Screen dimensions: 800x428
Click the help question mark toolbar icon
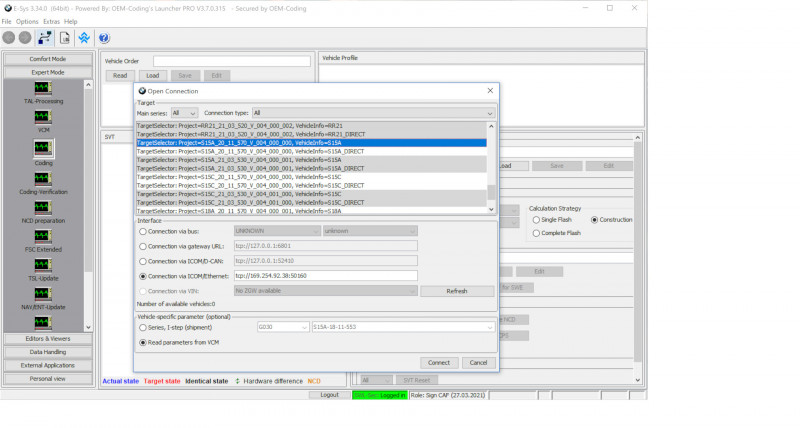pos(103,38)
